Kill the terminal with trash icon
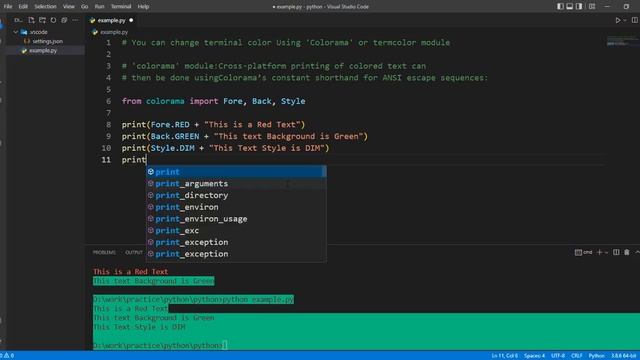640x360 pixels. 627,252
